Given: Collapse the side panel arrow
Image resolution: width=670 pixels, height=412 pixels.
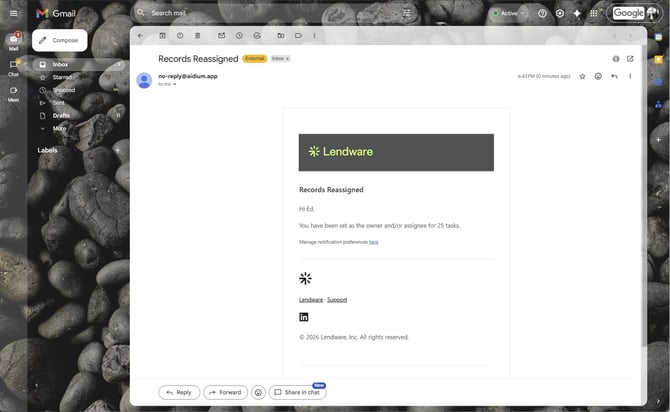Looking at the screenshot, I should tap(658, 401).
